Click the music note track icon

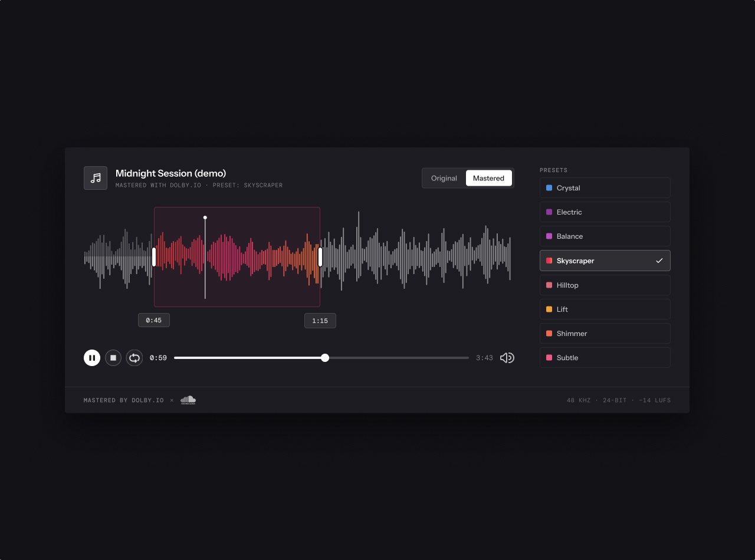pos(96,178)
